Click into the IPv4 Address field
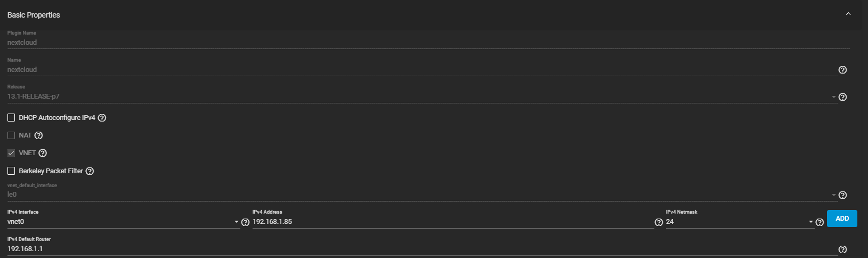The image size is (868, 258). [x=453, y=222]
